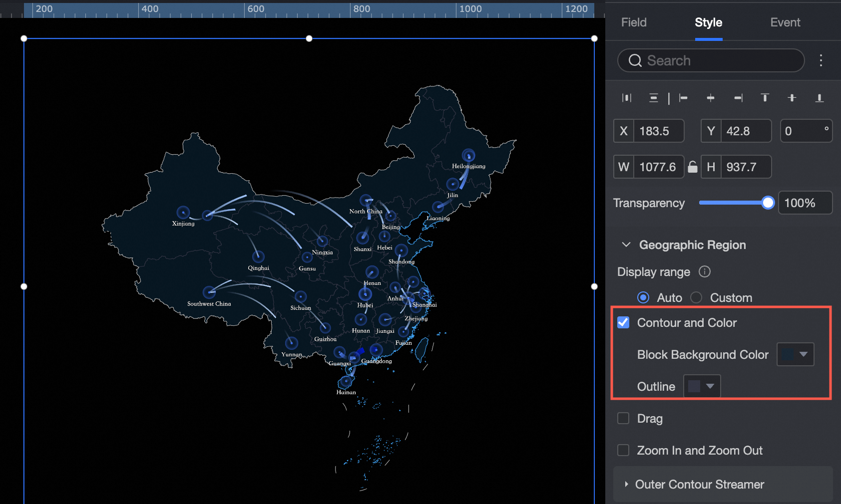Click the "North China" map label
Screen dimensions: 841x504
pyautogui.click(x=366, y=212)
